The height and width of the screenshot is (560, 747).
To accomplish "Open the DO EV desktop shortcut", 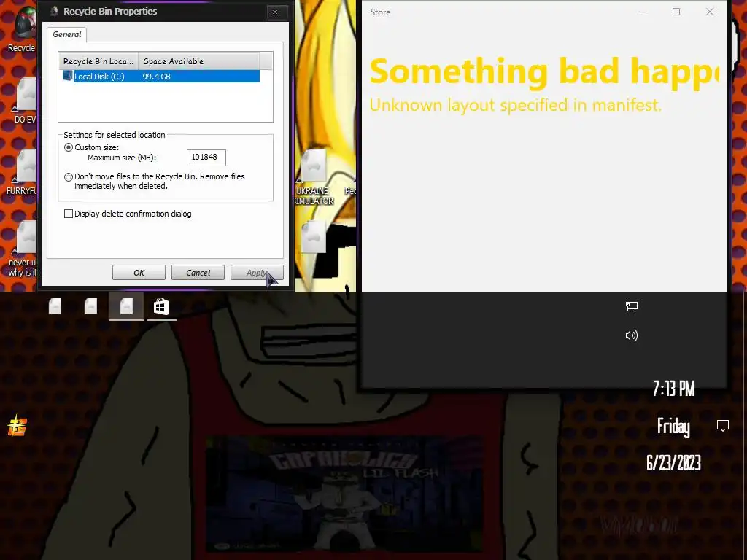I will pyautogui.click(x=26, y=100).
